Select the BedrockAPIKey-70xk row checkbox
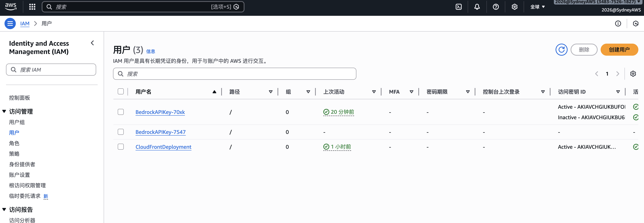This screenshot has width=644, height=223. pos(121,112)
